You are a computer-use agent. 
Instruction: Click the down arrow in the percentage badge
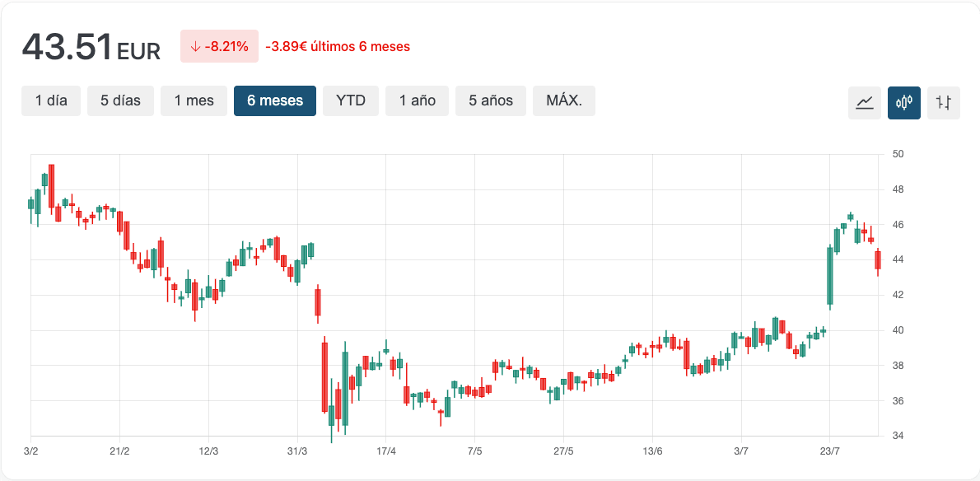tap(195, 47)
